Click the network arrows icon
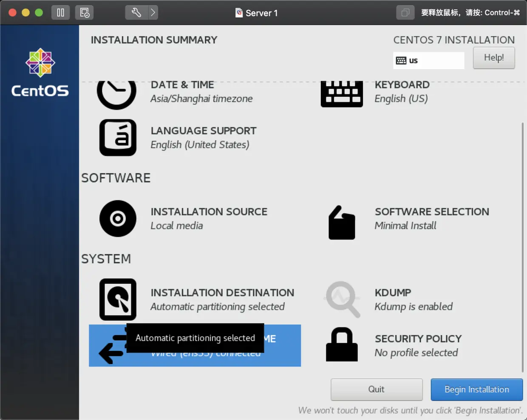This screenshot has height=420, width=527. click(x=112, y=346)
